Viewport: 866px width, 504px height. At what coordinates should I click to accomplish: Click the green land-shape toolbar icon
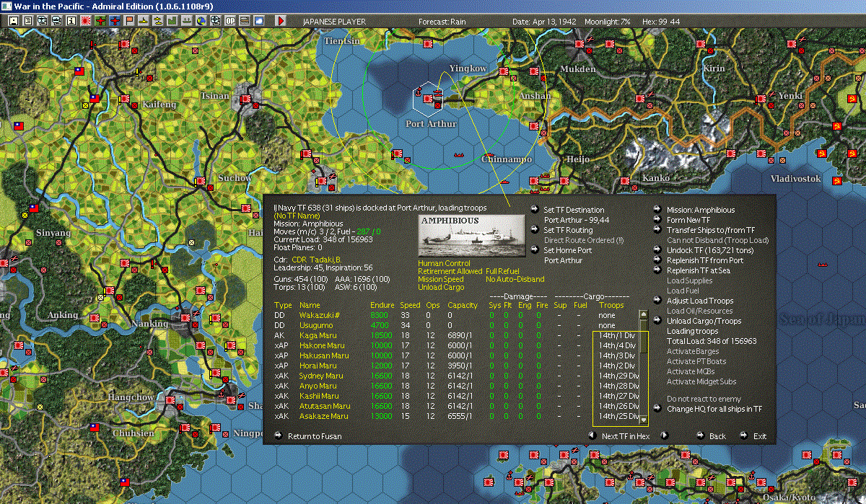tap(172, 21)
